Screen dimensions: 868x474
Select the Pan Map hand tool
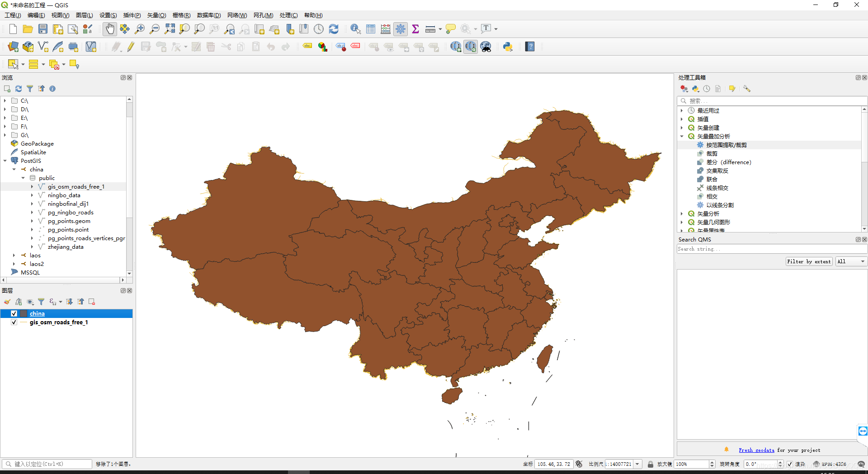(x=110, y=29)
